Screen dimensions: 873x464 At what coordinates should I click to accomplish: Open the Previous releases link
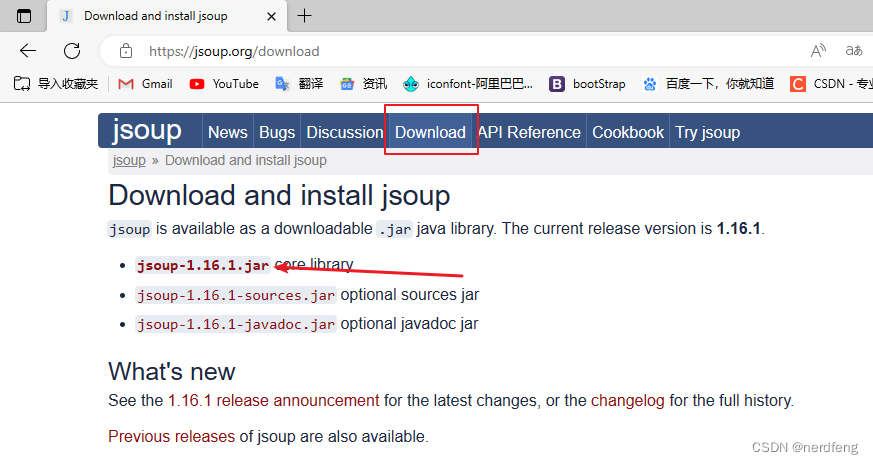click(x=171, y=436)
